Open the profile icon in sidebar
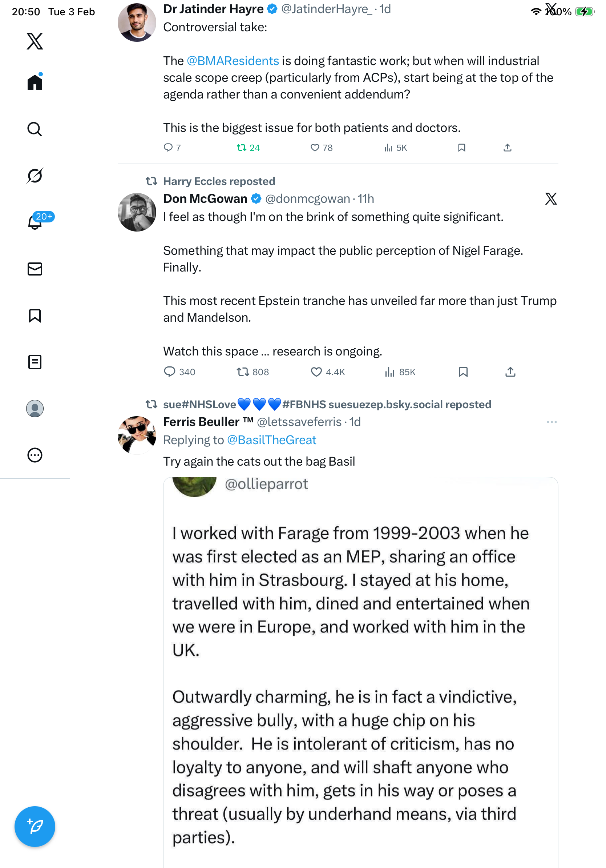606x868 pixels. [x=35, y=408]
